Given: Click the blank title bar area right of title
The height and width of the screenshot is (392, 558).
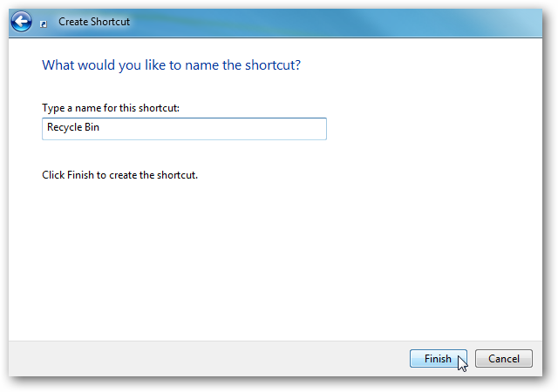Looking at the screenshot, I should coord(320,22).
